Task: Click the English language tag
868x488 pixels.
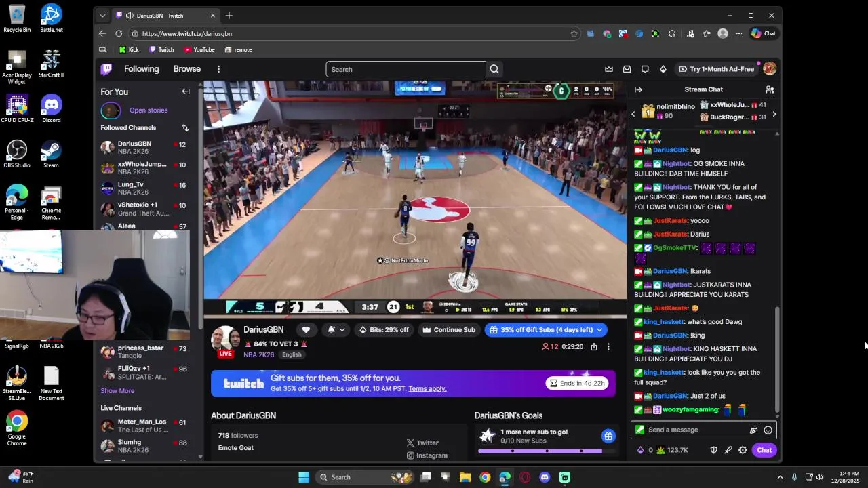Action: 292,355
